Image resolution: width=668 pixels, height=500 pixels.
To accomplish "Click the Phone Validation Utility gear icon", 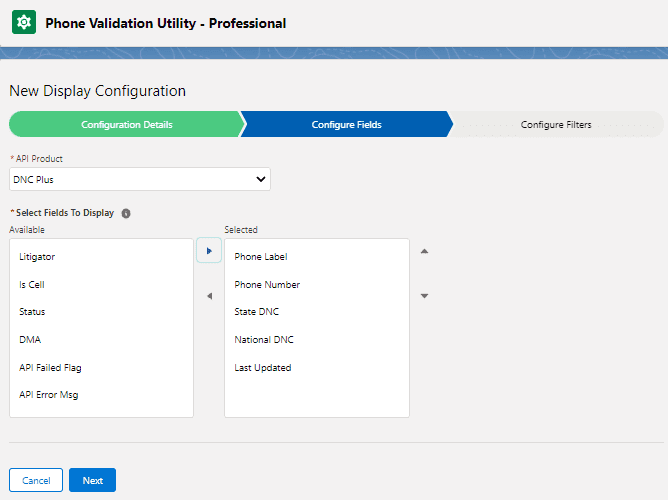I will pos(24,23).
